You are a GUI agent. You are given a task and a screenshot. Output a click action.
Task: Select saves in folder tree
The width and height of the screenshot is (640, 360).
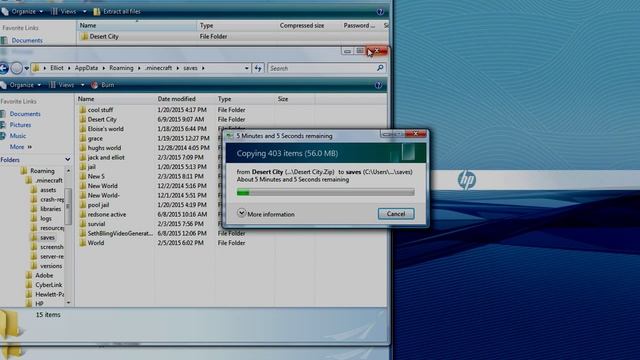tap(47, 237)
